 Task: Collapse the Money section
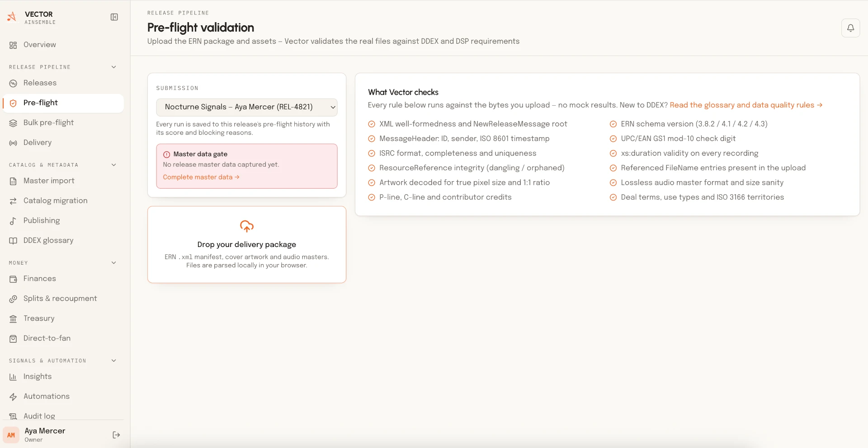(114, 263)
